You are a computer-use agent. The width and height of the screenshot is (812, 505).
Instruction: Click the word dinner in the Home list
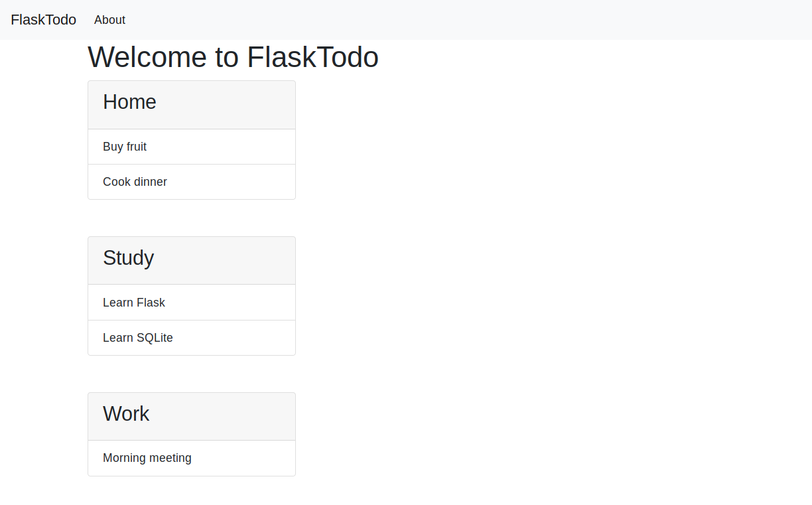click(151, 182)
